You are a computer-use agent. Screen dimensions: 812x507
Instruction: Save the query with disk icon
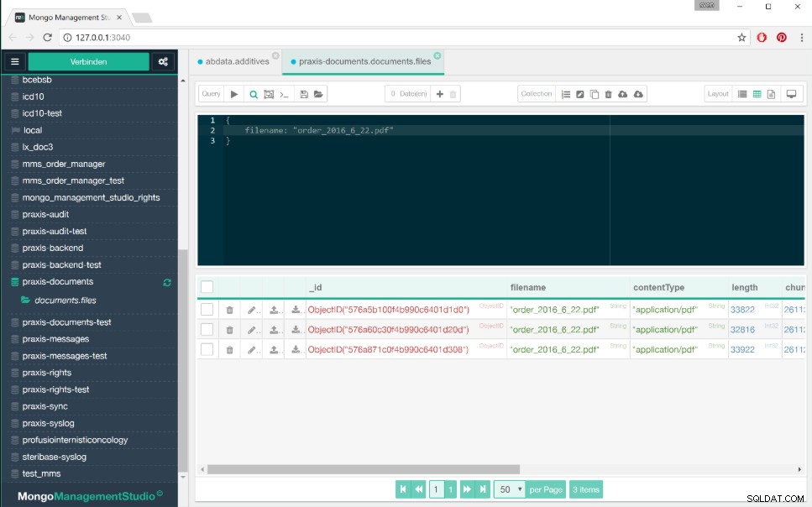(x=304, y=94)
